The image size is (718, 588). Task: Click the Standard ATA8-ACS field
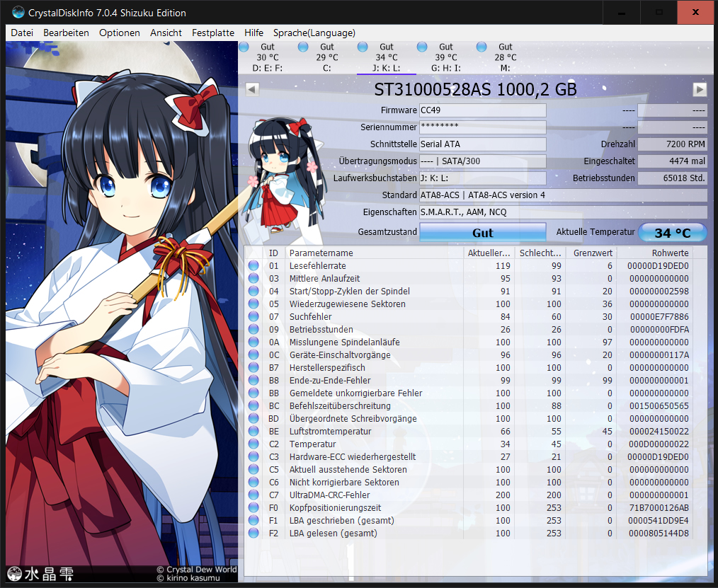click(563, 195)
